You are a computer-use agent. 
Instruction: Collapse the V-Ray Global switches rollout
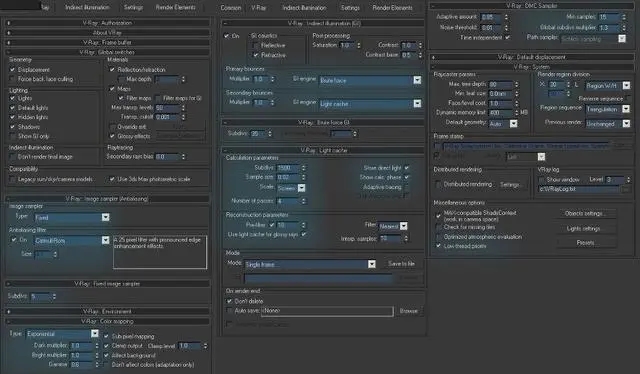coord(108,52)
